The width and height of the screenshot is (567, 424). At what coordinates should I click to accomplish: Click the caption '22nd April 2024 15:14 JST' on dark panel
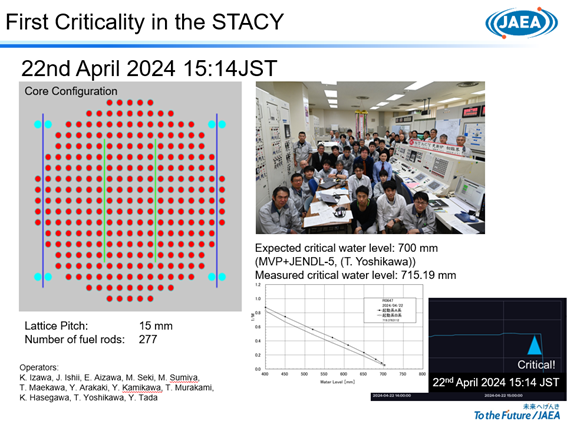point(496,382)
